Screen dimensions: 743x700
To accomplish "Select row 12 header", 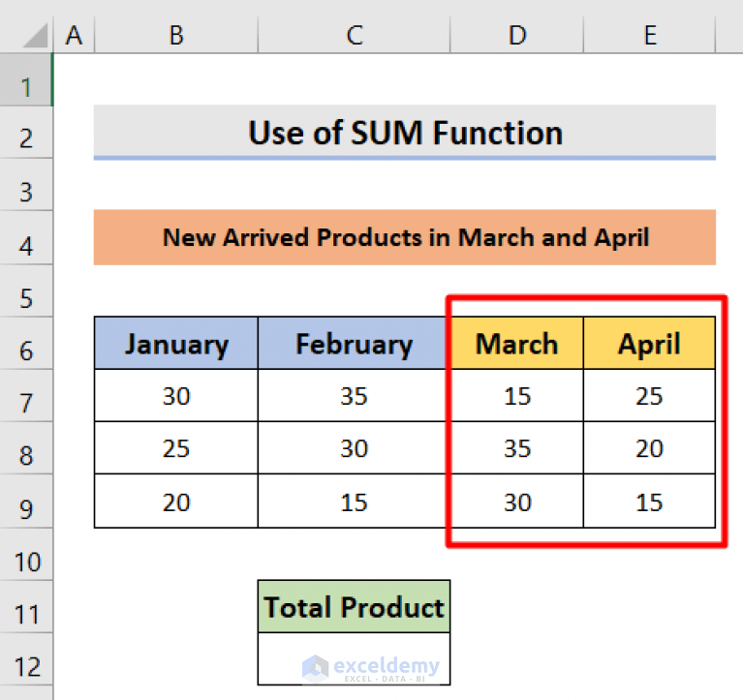I will point(26,659).
